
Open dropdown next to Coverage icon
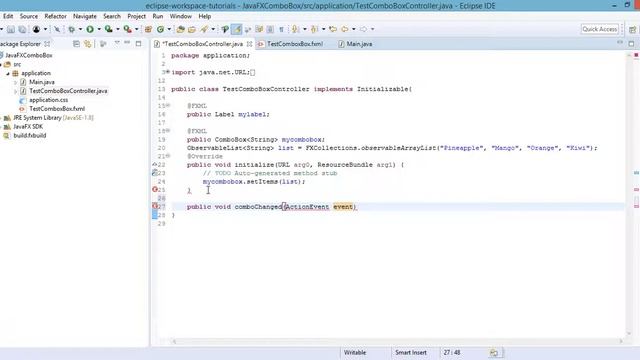(x=118, y=29)
